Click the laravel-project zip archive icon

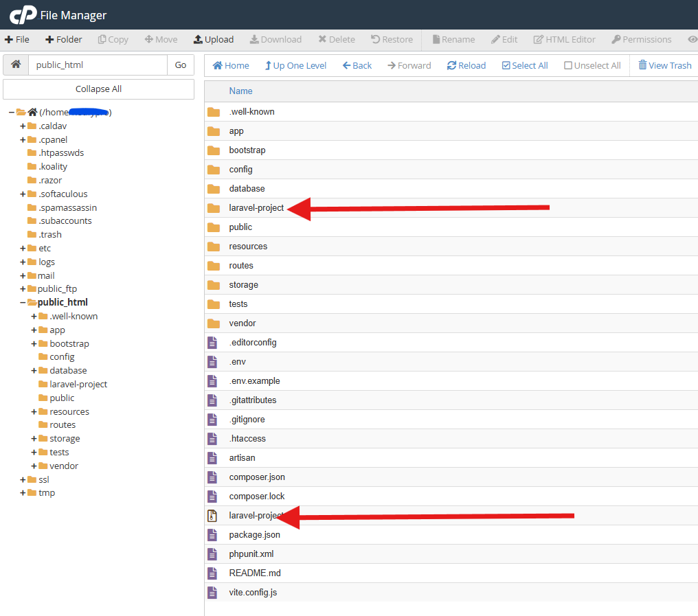click(212, 516)
